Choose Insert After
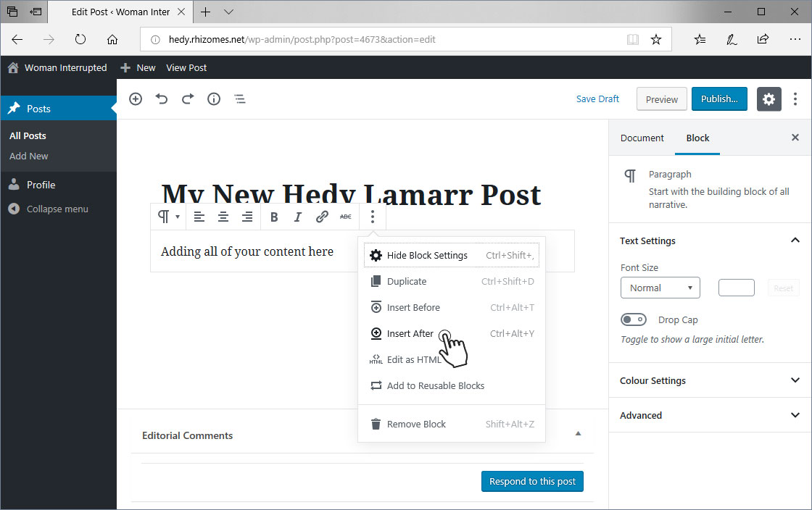Viewport: 812px width, 510px height. pyautogui.click(x=452, y=334)
